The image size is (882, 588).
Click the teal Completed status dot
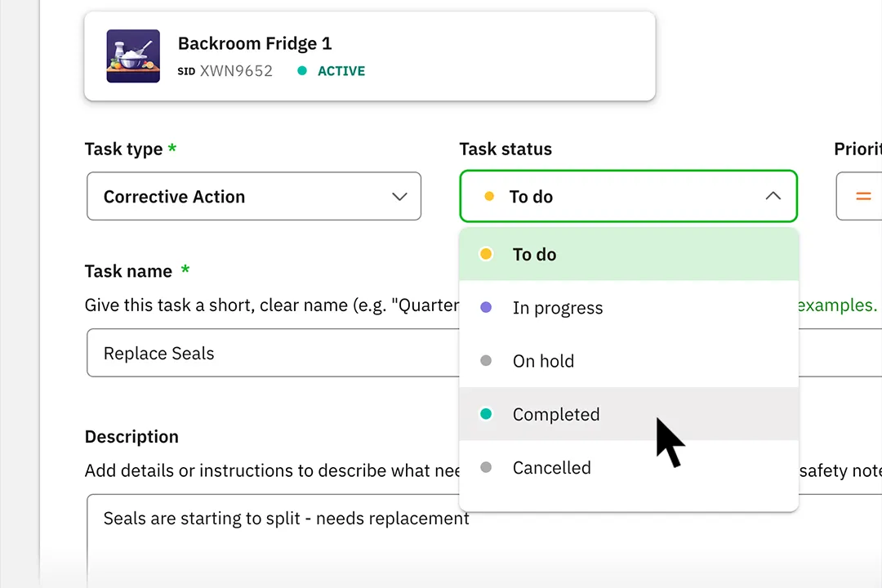click(486, 414)
